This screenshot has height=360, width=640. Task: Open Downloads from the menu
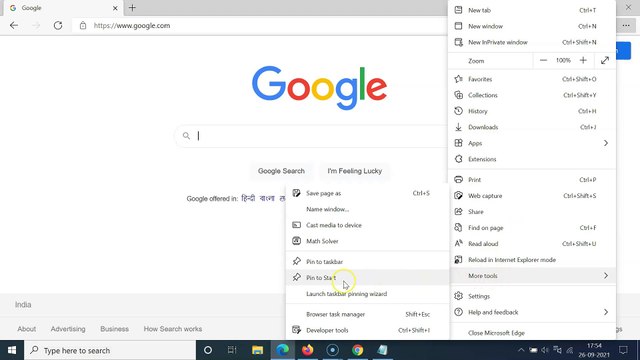click(531, 127)
